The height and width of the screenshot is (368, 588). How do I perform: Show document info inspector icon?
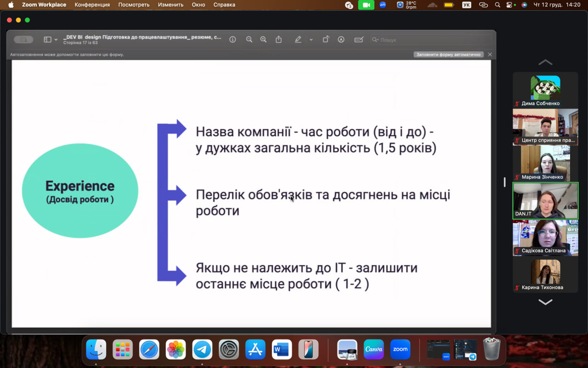(x=232, y=40)
